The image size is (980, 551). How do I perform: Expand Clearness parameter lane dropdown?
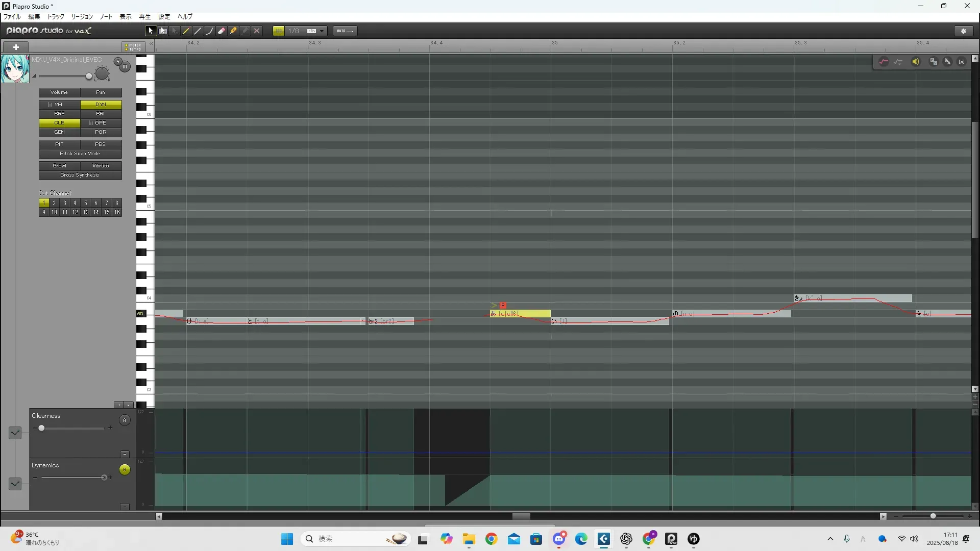[x=15, y=433]
